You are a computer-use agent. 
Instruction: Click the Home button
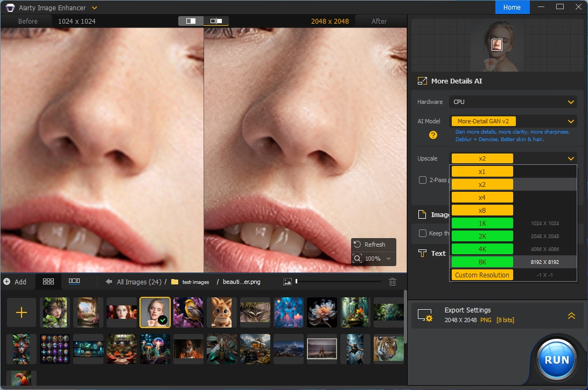512,8
